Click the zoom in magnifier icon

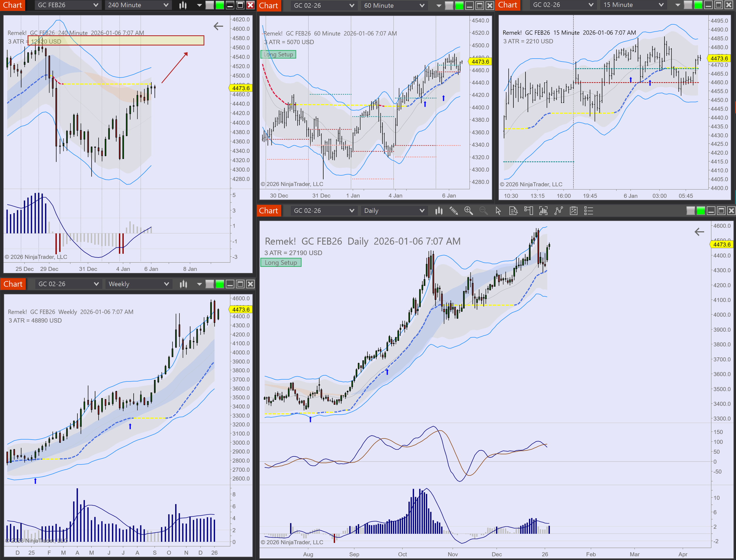click(468, 211)
